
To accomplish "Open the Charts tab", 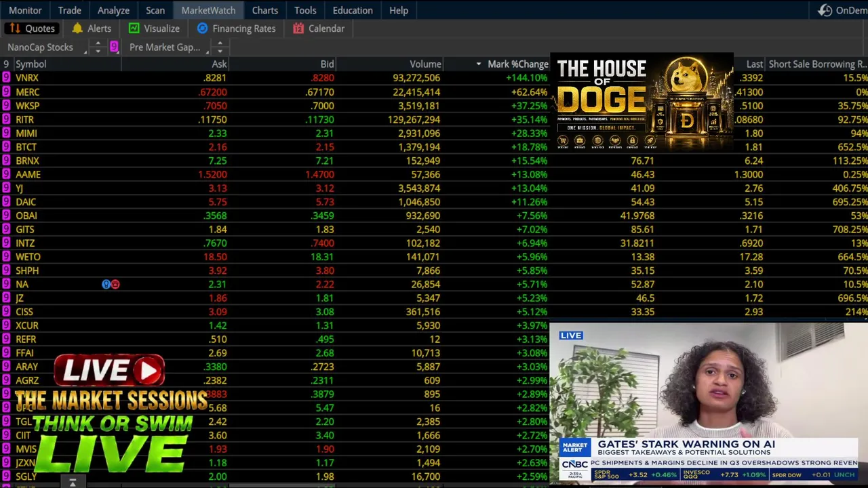I will (x=265, y=10).
